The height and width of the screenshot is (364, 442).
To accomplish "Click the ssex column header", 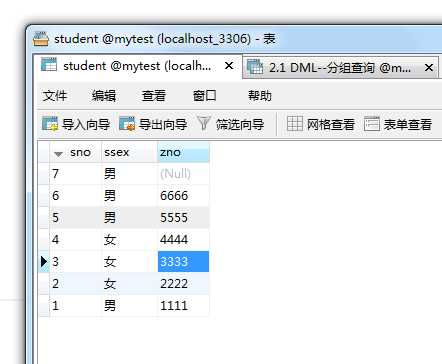I will pos(129,152).
